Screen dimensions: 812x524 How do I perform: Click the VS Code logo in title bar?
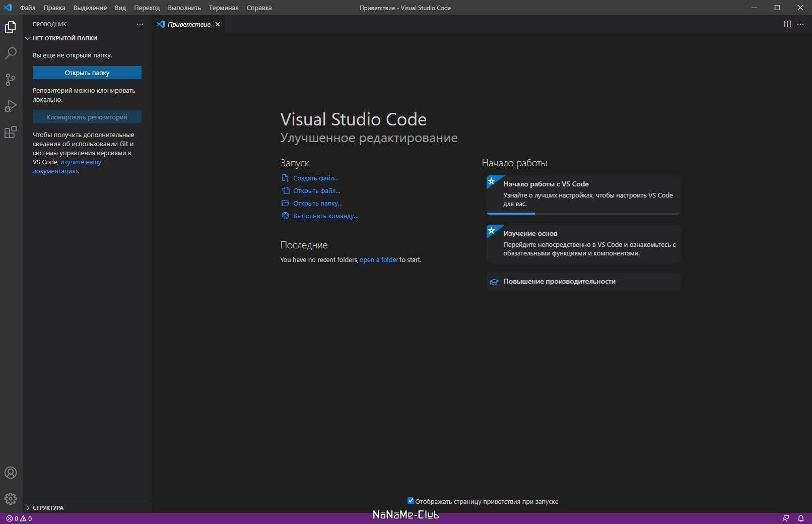pos(8,8)
